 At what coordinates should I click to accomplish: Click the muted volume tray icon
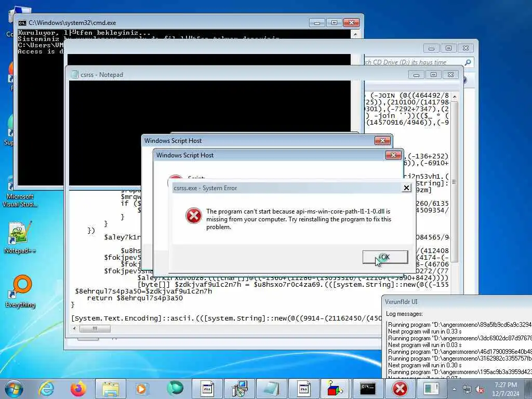pyautogui.click(x=480, y=390)
